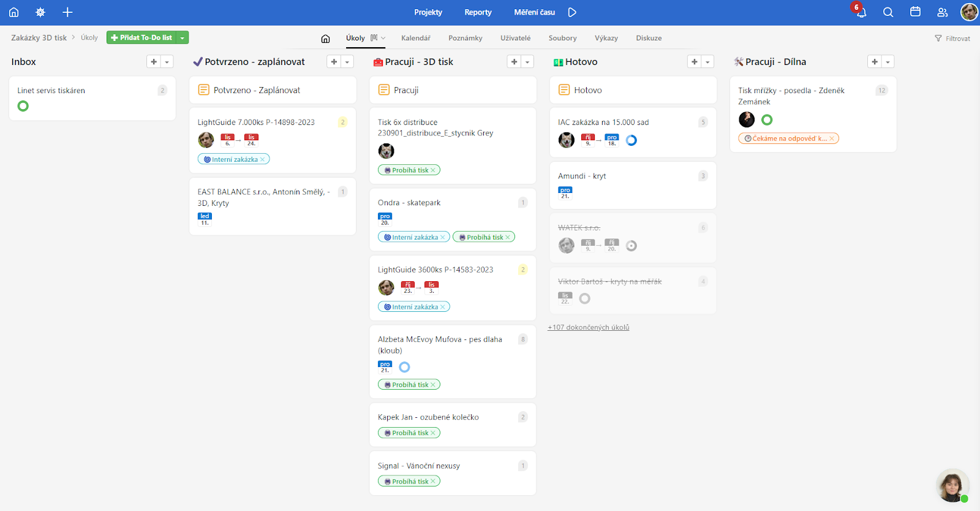The image size is (980, 511).
Task: Open the Kapek Jan - ozubené kolečko task
Action: coord(428,417)
